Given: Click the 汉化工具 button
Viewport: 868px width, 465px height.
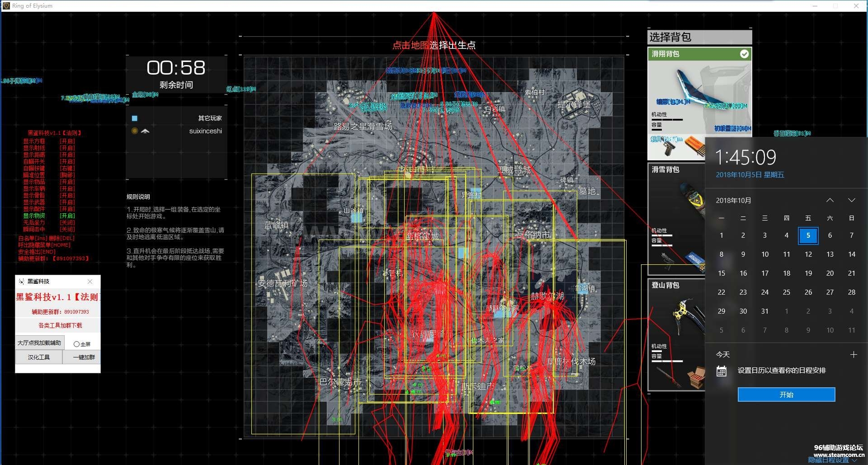Looking at the screenshot, I should (39, 357).
